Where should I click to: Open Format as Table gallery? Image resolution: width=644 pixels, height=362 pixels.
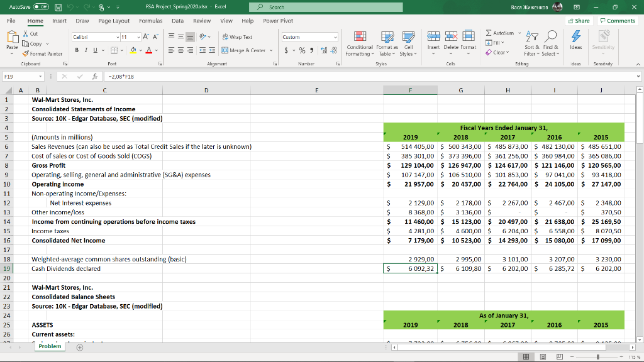coord(387,43)
